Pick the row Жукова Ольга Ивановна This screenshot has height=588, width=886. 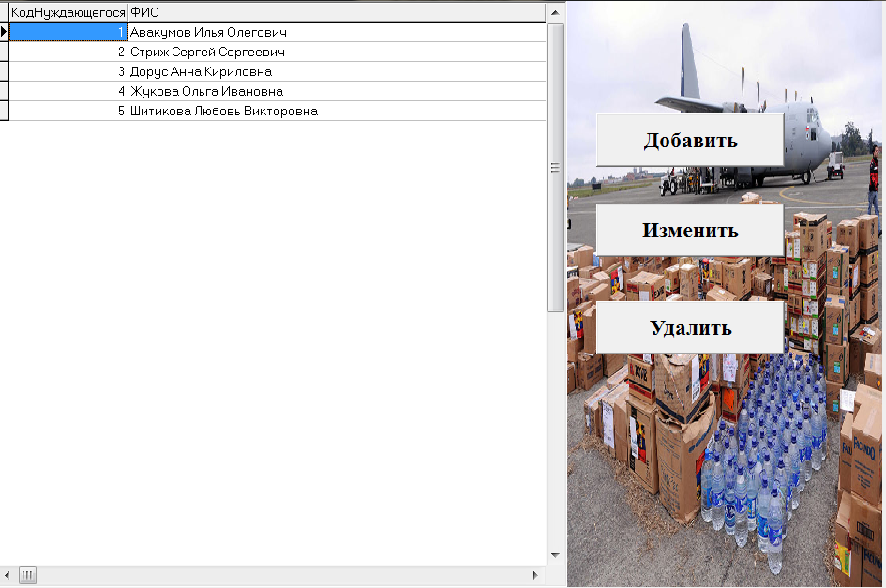coord(206,92)
